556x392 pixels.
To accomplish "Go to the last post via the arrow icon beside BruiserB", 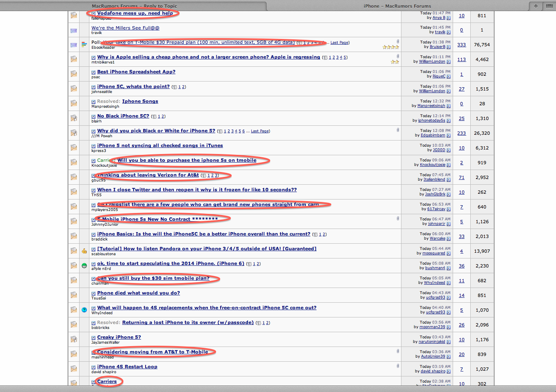I will pos(449,47).
